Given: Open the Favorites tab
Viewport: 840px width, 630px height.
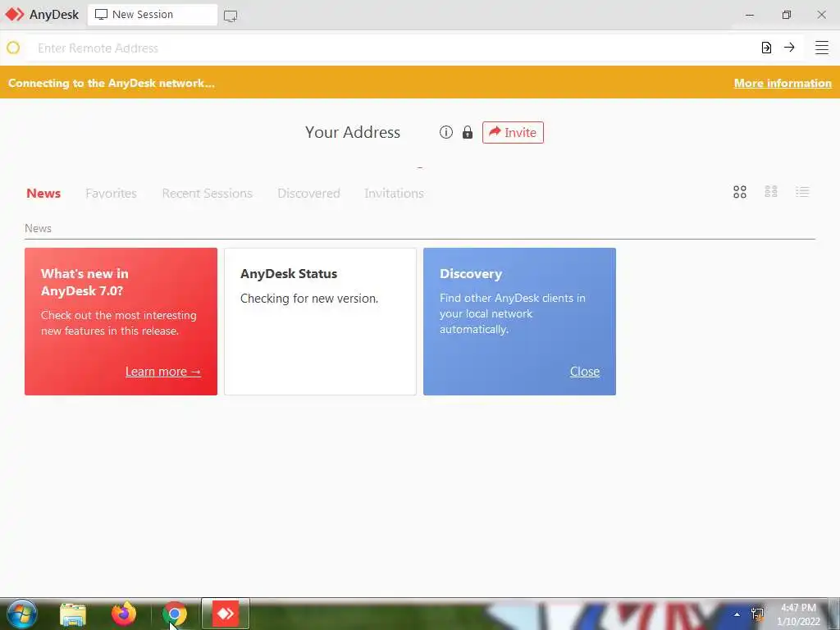Looking at the screenshot, I should pyautogui.click(x=111, y=194).
